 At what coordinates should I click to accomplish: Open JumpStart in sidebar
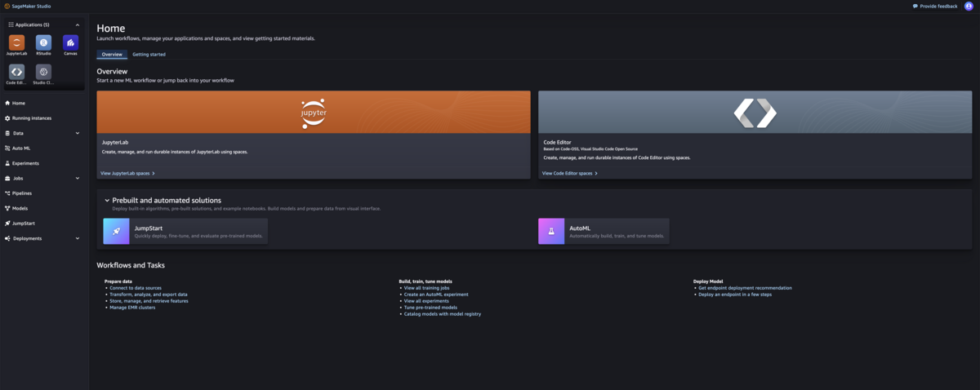point(23,223)
